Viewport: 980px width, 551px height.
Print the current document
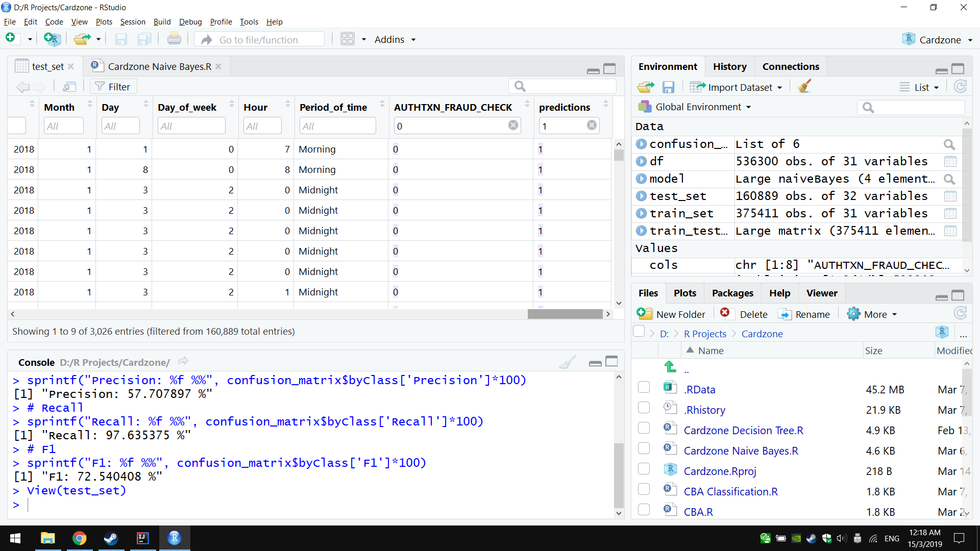pos(174,39)
